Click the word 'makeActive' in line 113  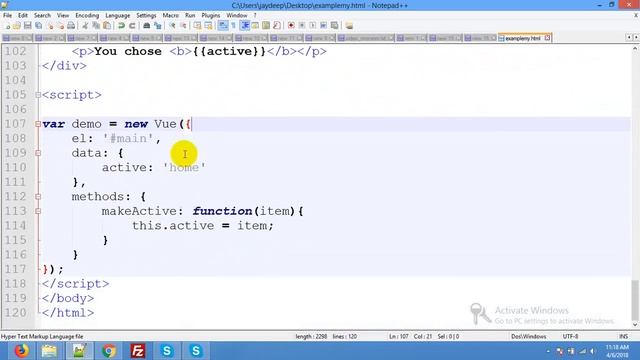click(x=139, y=211)
